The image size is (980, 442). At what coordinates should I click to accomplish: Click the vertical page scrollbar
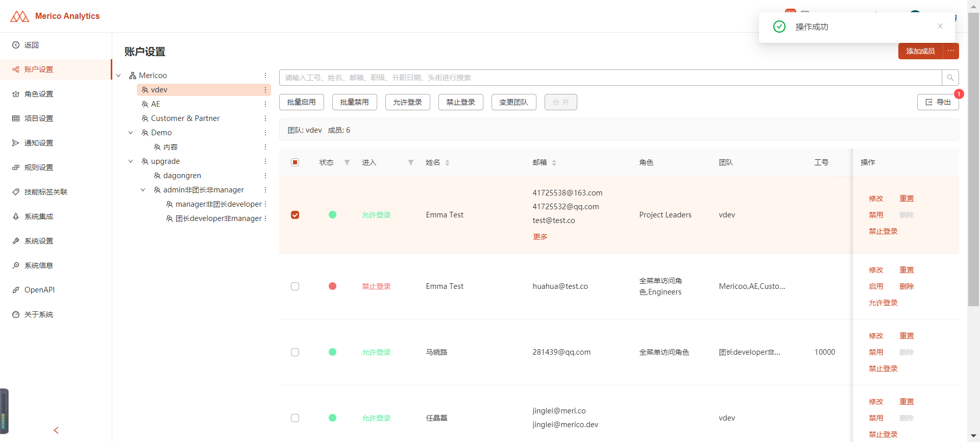[973, 159]
